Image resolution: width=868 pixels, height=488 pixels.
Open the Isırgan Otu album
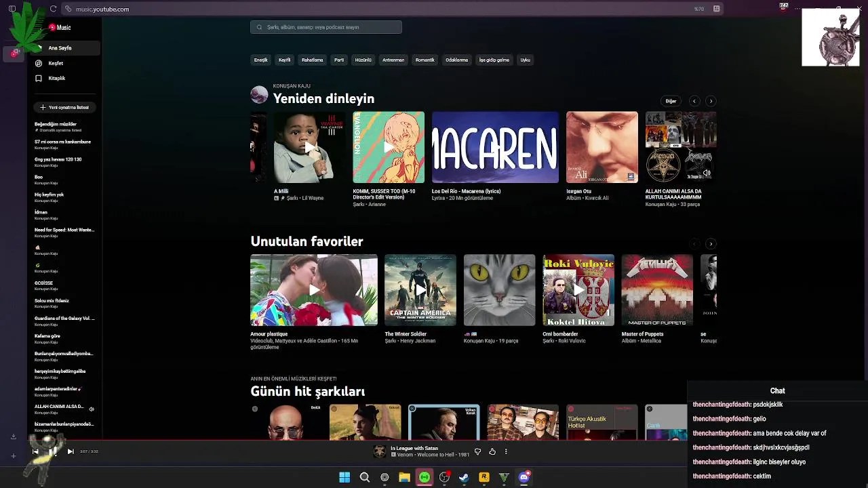(x=602, y=147)
